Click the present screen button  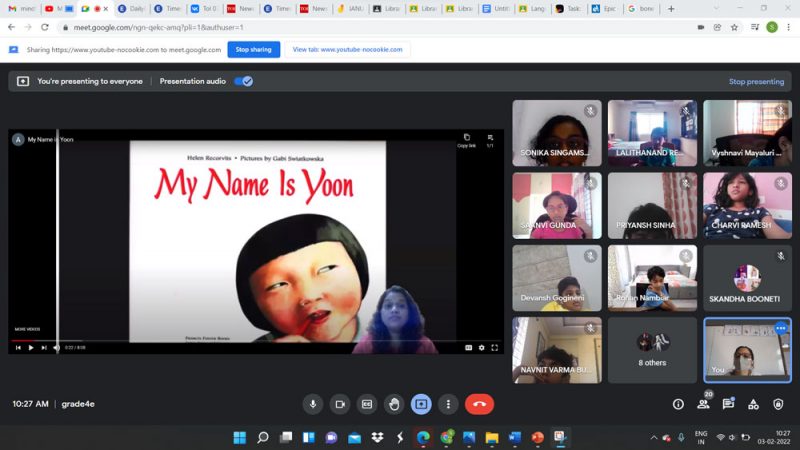coord(421,404)
